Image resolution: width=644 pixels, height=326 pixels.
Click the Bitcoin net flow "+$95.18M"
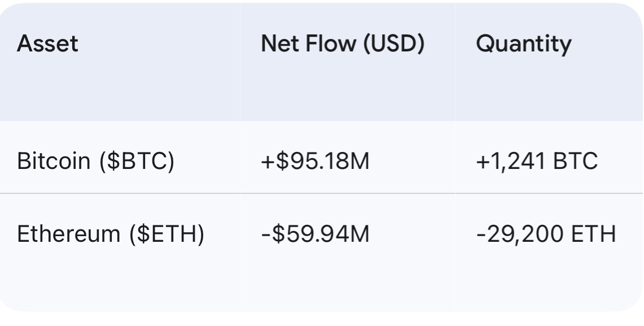point(315,162)
